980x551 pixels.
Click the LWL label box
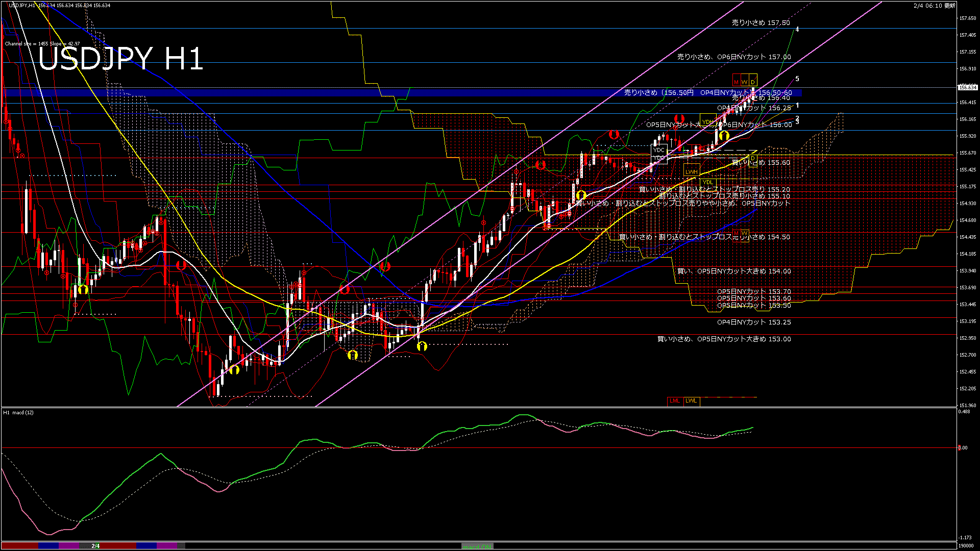pos(691,401)
